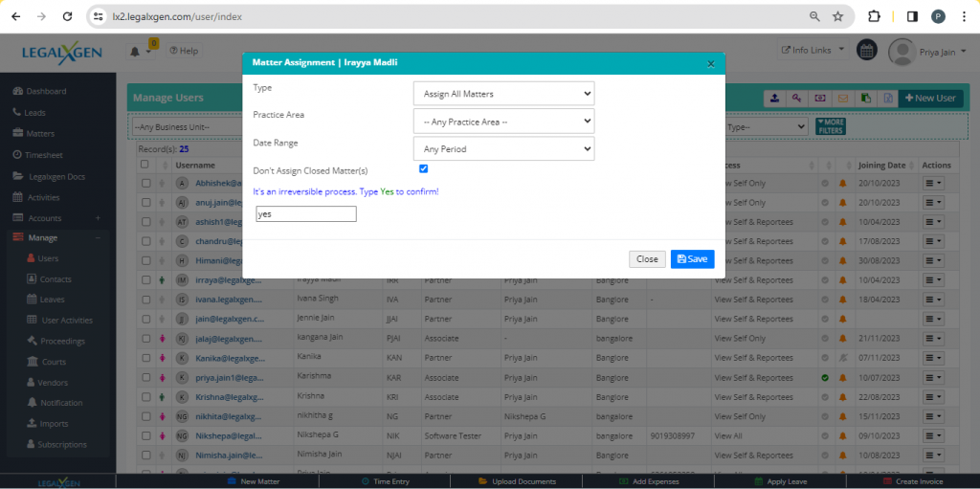Click the envelope mail icon in toolbar

[x=843, y=98]
